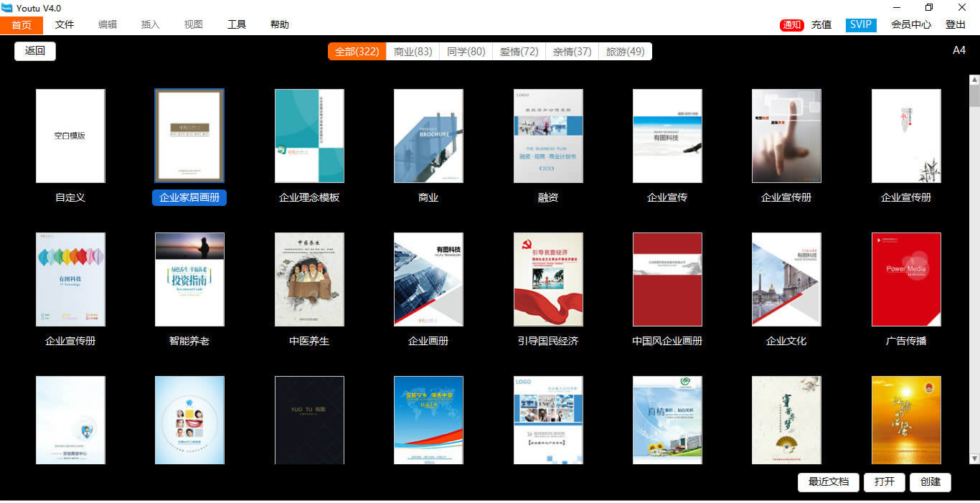Click the scrollbar up arrow
The image size is (980, 503).
(975, 80)
